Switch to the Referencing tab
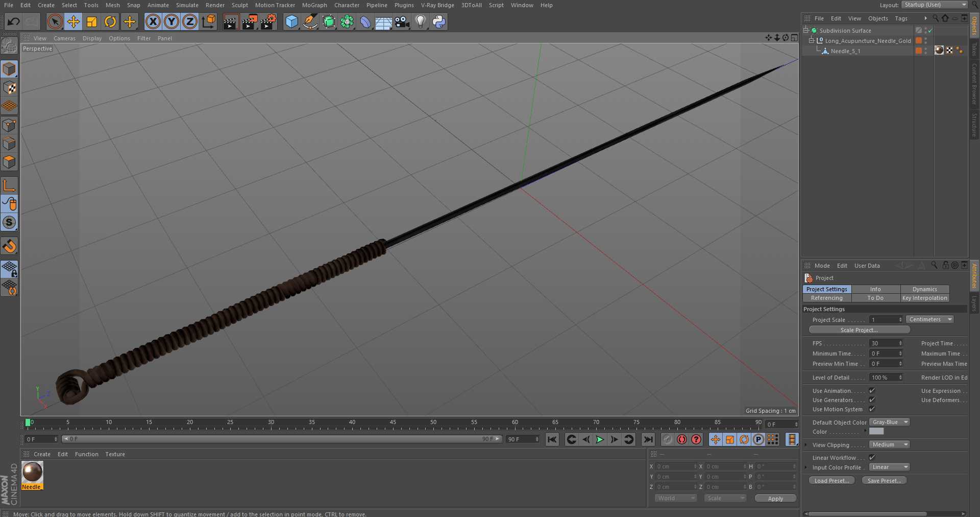Viewport: 980px width, 517px height. (x=826, y=298)
